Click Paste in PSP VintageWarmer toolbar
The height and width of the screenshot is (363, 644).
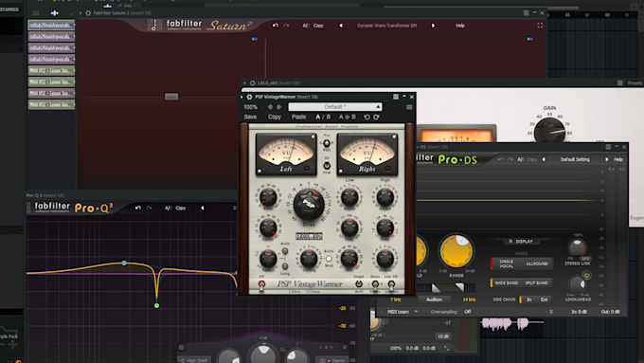coord(298,118)
